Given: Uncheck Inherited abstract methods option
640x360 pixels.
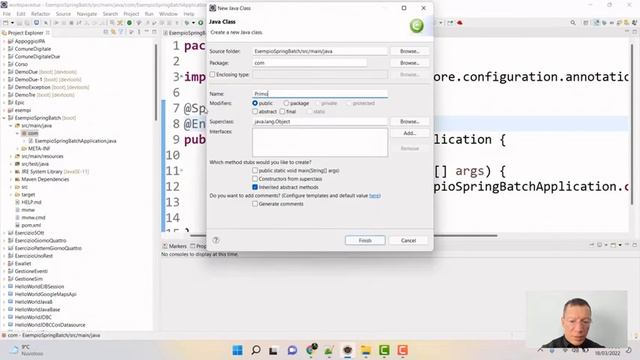Looking at the screenshot, I should click(x=255, y=187).
